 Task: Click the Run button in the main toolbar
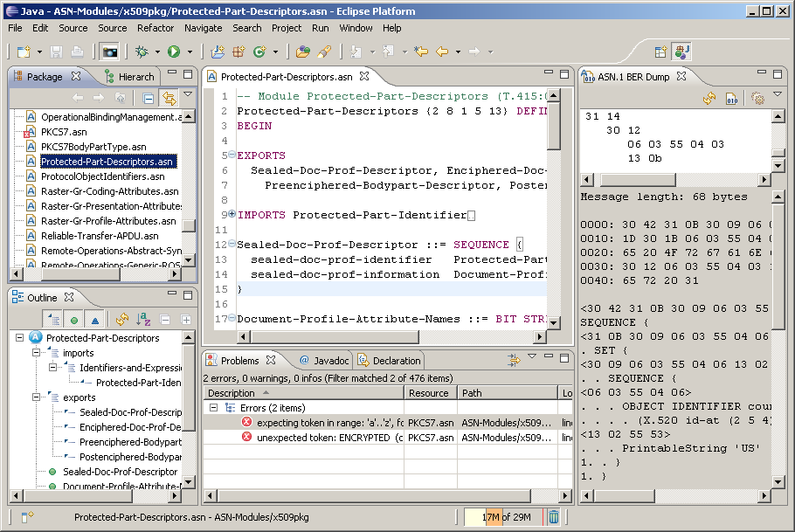174,52
